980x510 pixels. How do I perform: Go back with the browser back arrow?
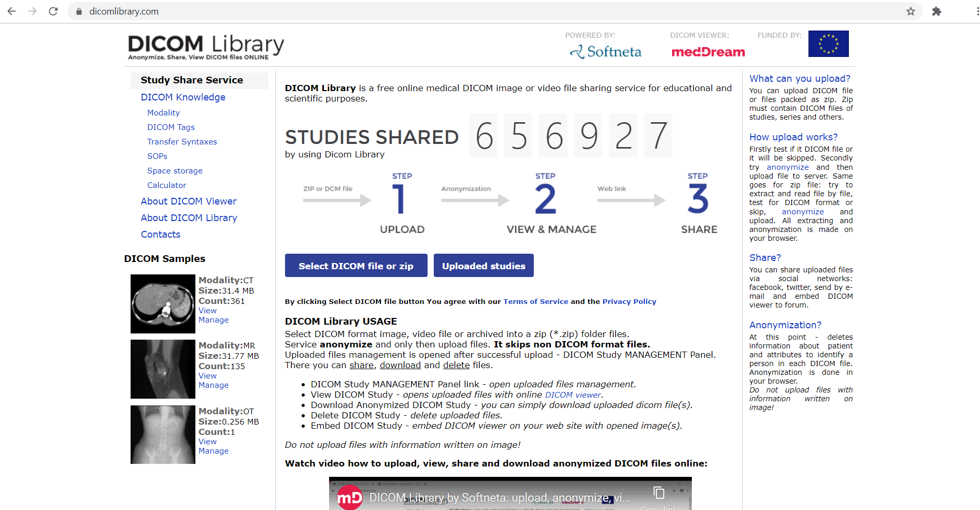coord(11,11)
